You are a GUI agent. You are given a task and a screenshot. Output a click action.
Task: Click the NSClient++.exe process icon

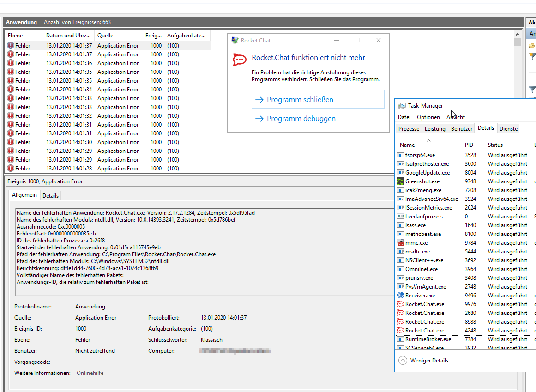pyautogui.click(x=401, y=260)
